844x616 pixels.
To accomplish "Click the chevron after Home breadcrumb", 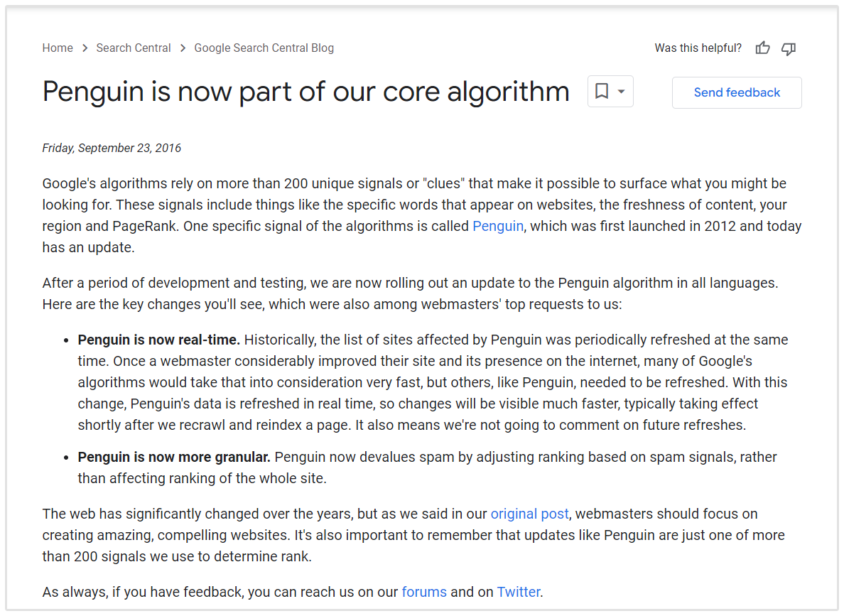I will click(84, 48).
